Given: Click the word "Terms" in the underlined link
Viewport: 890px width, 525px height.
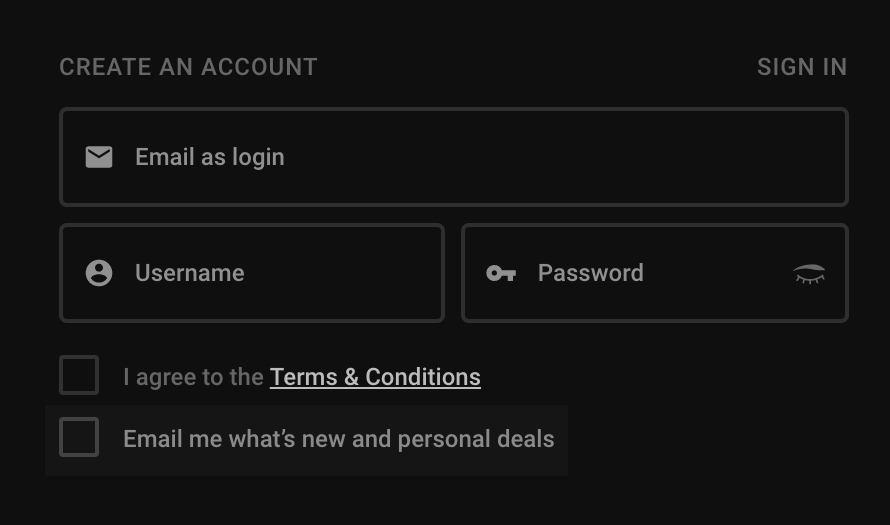Looking at the screenshot, I should click(304, 377).
